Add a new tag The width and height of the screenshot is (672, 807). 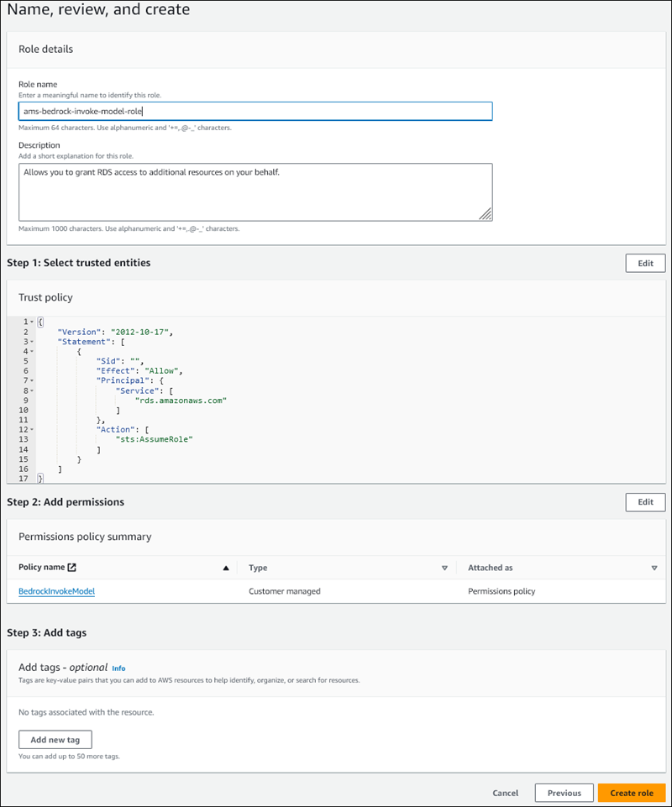point(55,740)
